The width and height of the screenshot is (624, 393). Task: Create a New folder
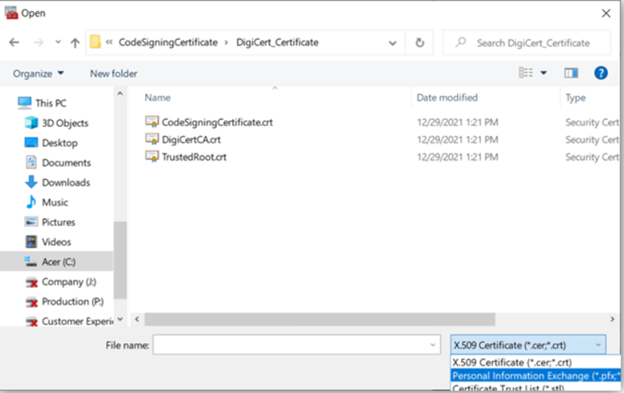[x=113, y=74]
